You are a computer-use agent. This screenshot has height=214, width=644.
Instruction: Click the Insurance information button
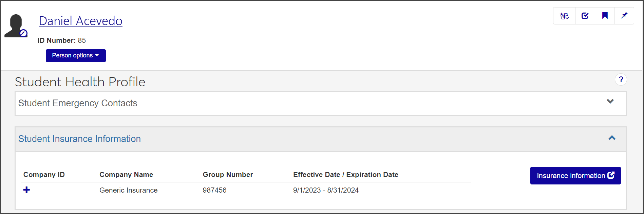pyautogui.click(x=575, y=176)
